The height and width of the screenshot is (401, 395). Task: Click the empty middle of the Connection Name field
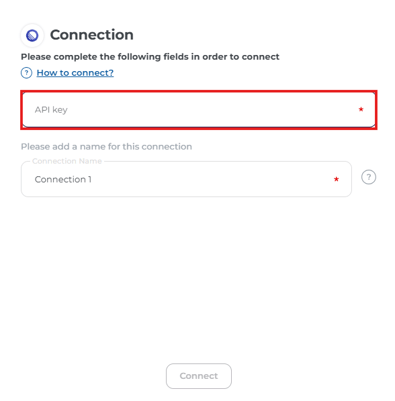coord(207,179)
